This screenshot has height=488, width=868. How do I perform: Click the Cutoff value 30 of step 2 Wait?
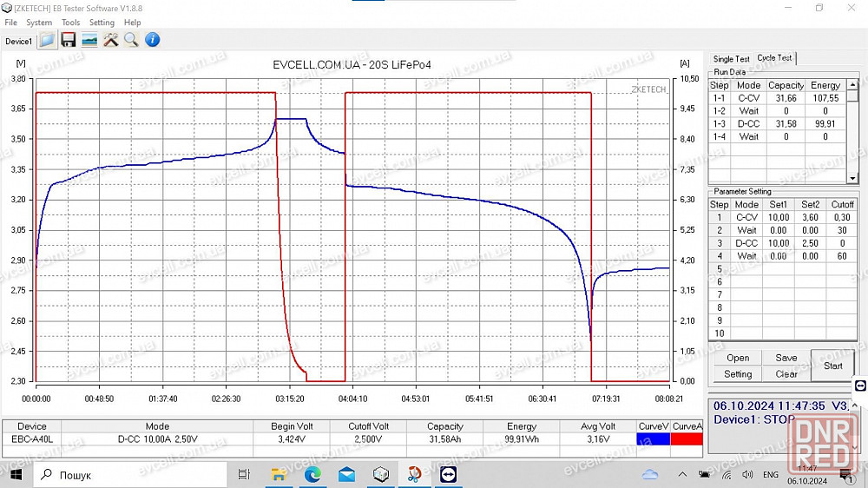pos(842,230)
